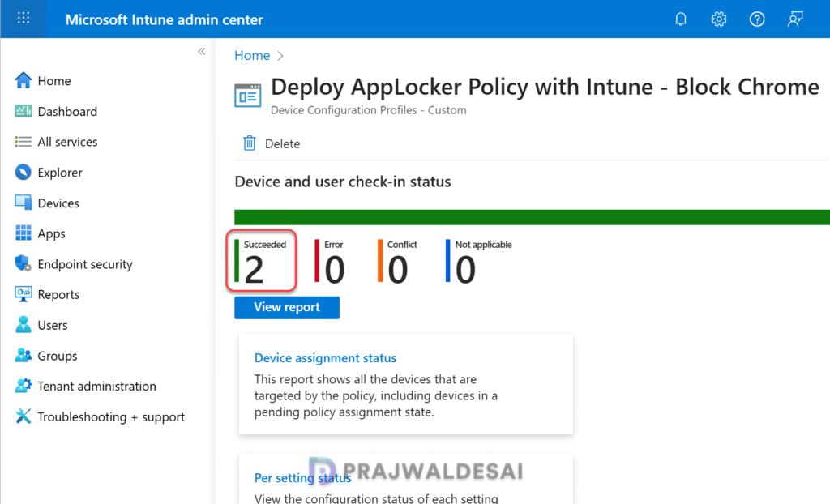Click the View report button
830x504 pixels.
click(x=287, y=308)
